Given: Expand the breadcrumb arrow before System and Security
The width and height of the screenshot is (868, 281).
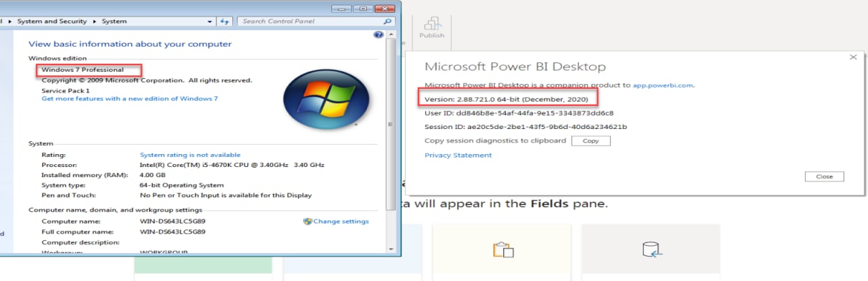Looking at the screenshot, I should [11, 22].
